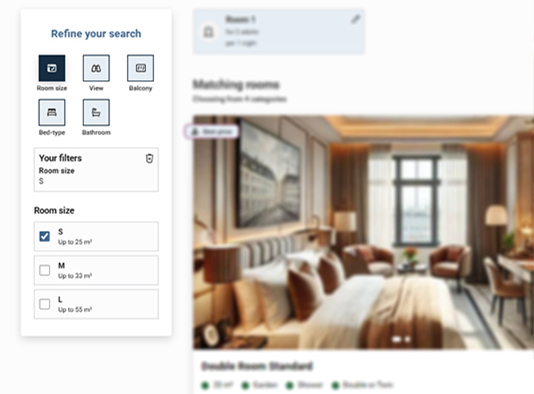Click the Matching rooms heading

[236, 84]
